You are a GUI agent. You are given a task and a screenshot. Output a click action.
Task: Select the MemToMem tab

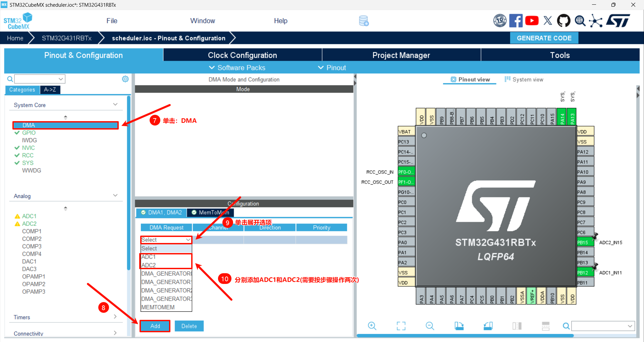click(210, 212)
